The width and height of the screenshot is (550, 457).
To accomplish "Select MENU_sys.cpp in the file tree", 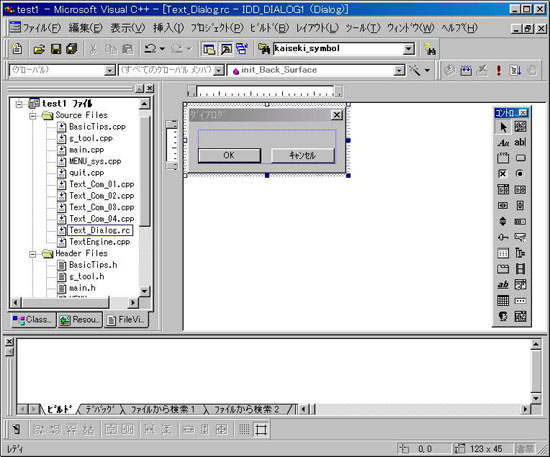I will coord(95,161).
